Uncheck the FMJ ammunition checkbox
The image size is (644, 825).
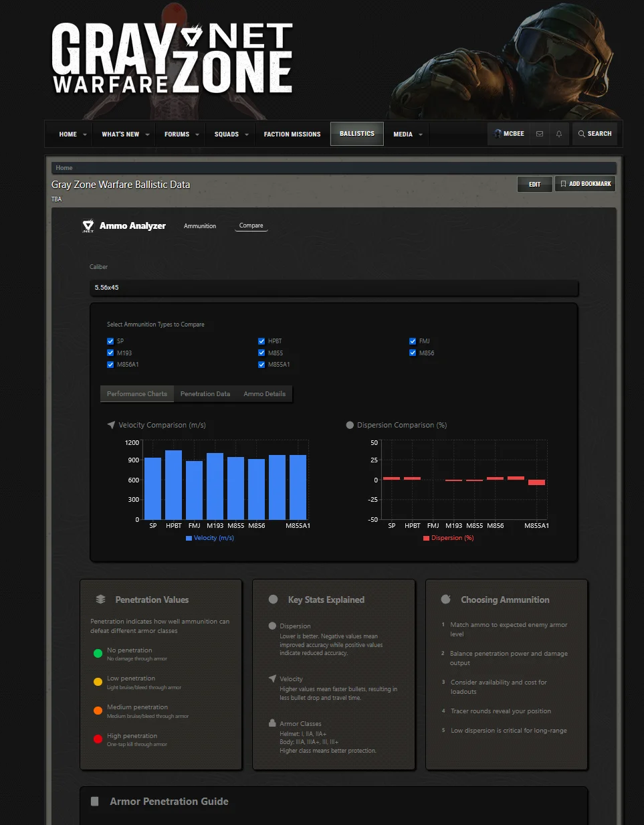pos(413,341)
